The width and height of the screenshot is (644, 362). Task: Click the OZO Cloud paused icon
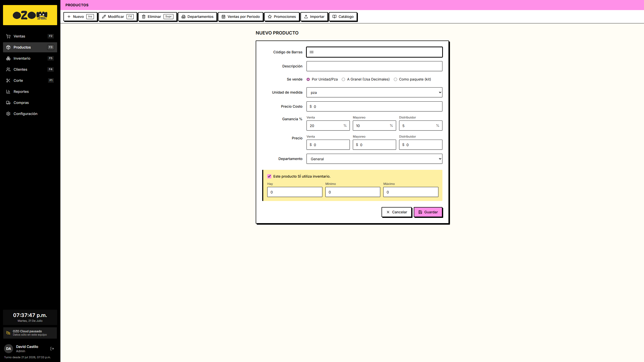(8, 333)
